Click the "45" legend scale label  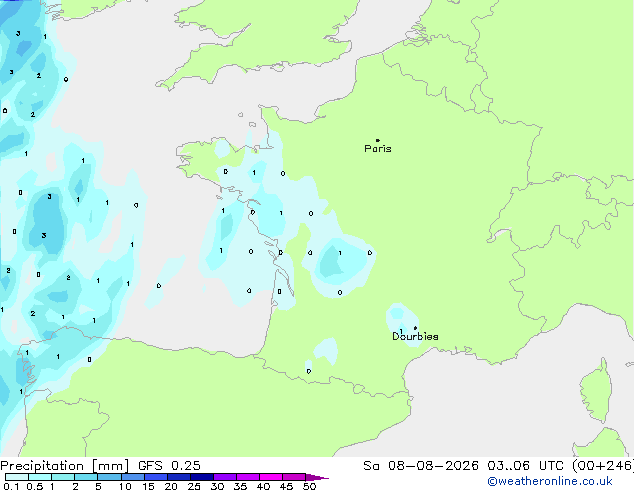pos(286,486)
